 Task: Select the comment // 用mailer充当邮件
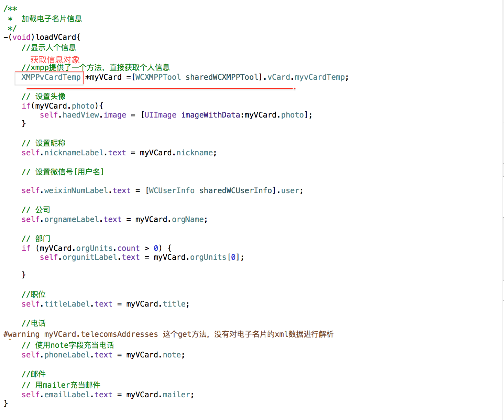point(61,385)
